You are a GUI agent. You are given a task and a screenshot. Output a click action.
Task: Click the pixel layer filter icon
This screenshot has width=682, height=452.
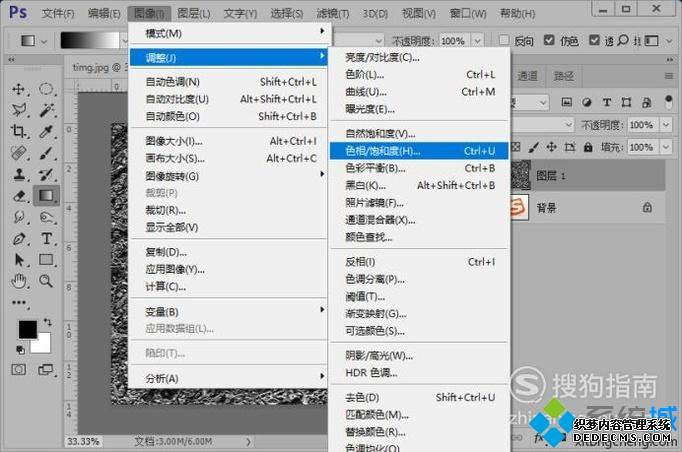point(566,102)
